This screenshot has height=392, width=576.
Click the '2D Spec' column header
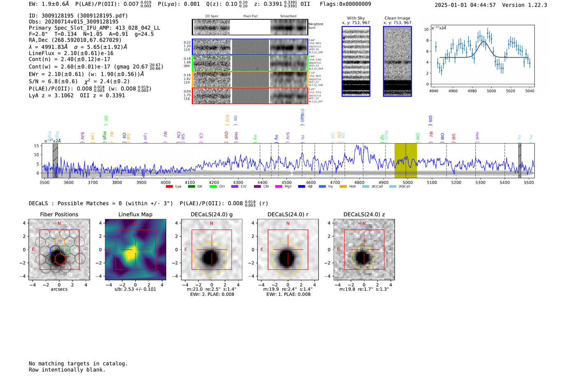[212, 16]
